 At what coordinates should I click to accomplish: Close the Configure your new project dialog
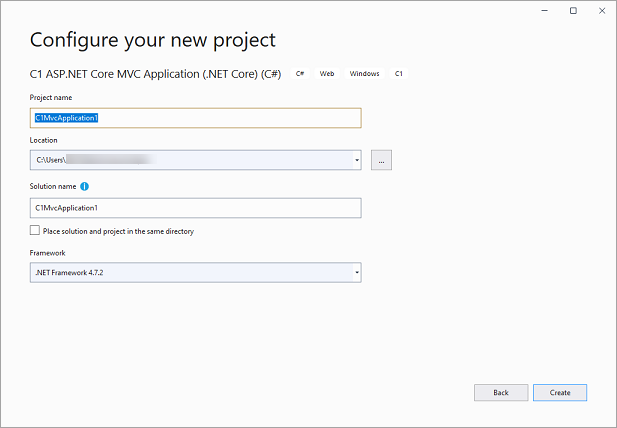coord(601,11)
